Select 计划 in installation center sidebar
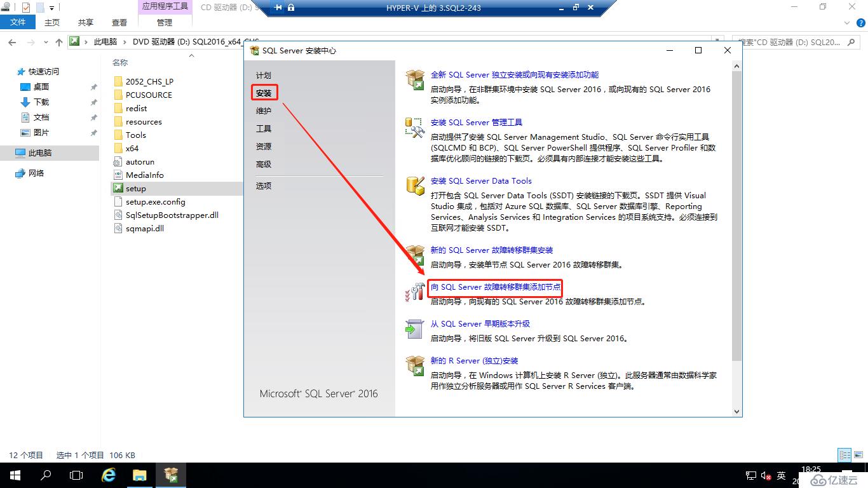This screenshot has width=868, height=488. (x=264, y=76)
